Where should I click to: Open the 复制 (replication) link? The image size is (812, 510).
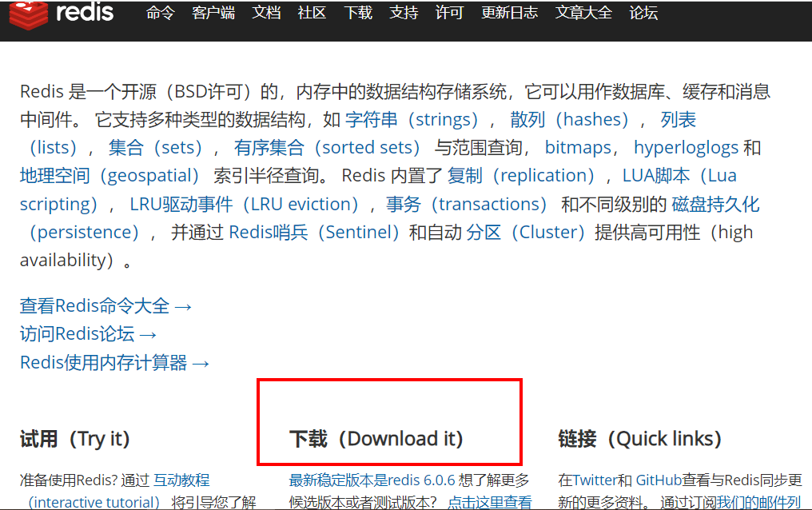pyautogui.click(x=521, y=176)
